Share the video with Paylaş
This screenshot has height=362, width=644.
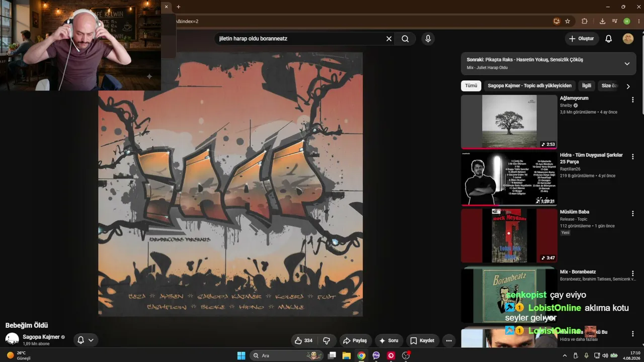tap(355, 340)
